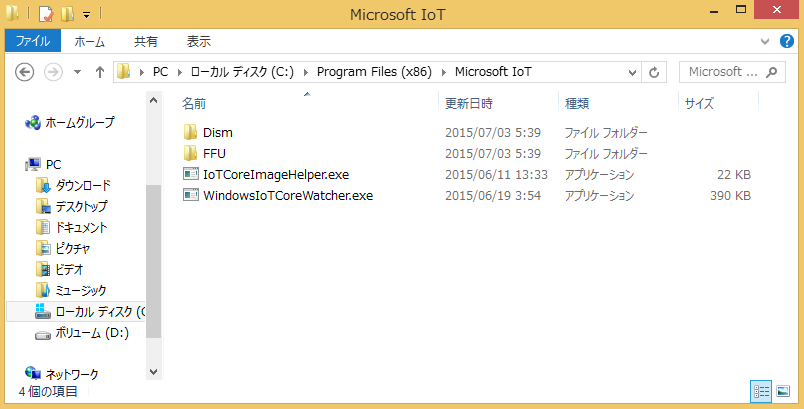Open Explorer Help question mark icon

(x=787, y=41)
